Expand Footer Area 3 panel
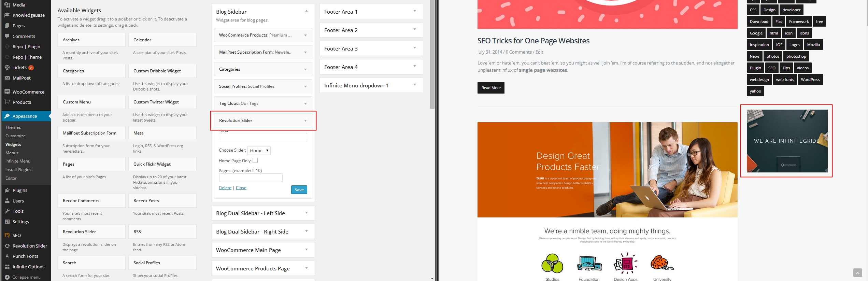This screenshot has width=868, height=281. click(415, 48)
